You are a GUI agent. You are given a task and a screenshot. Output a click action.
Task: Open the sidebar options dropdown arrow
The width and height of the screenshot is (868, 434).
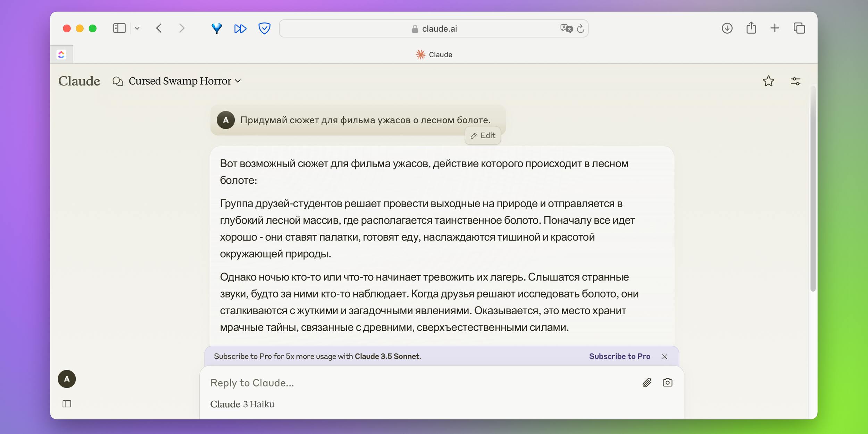137,28
